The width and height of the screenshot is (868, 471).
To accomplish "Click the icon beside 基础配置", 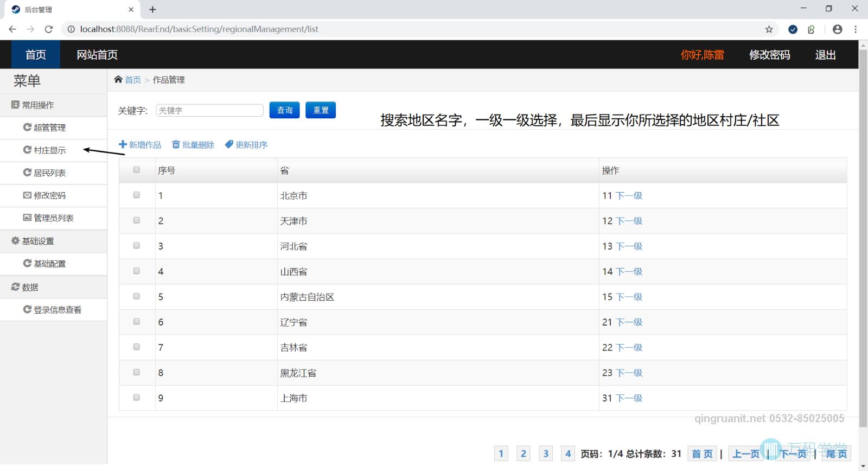I will coord(27,263).
